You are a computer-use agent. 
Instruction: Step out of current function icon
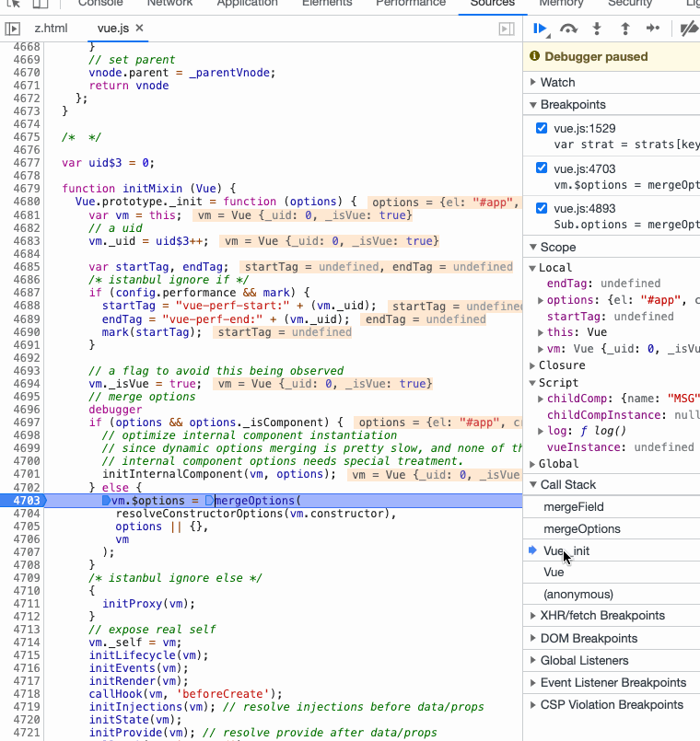pyautogui.click(x=624, y=29)
